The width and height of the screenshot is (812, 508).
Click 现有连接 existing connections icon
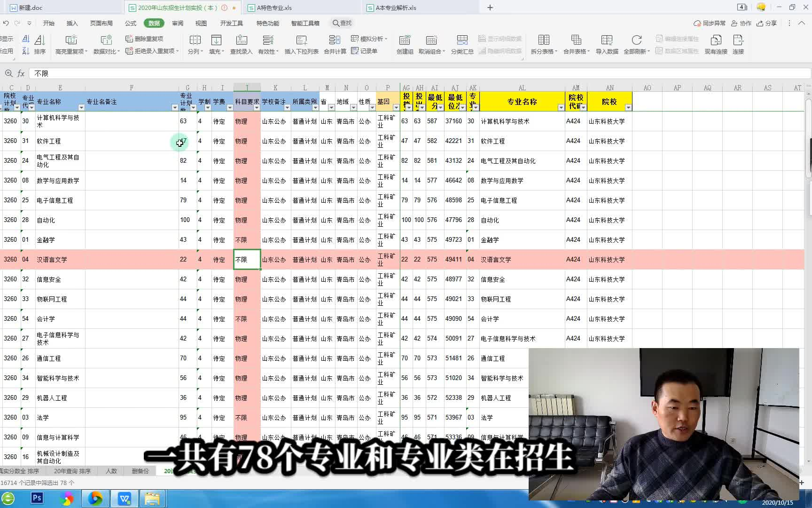(716, 45)
